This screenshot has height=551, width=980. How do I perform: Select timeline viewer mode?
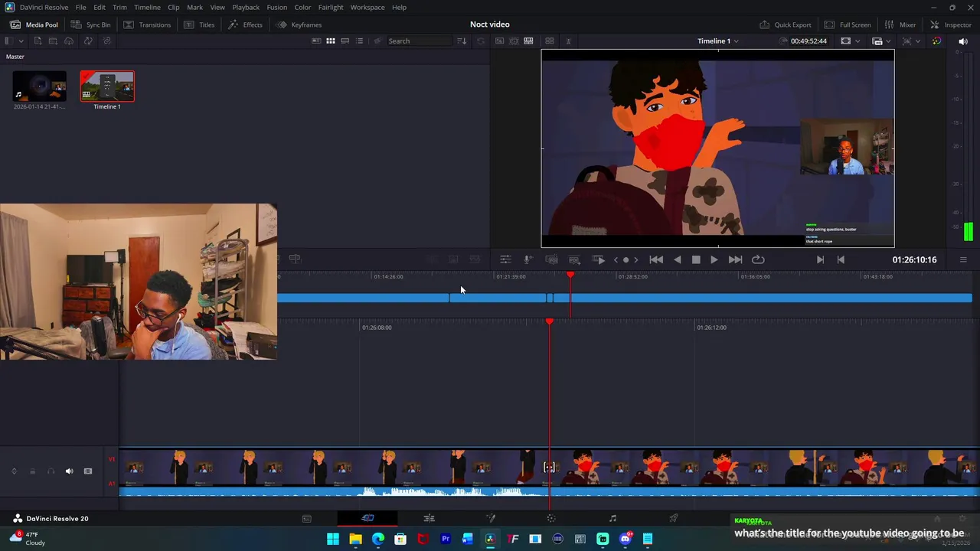click(x=528, y=41)
